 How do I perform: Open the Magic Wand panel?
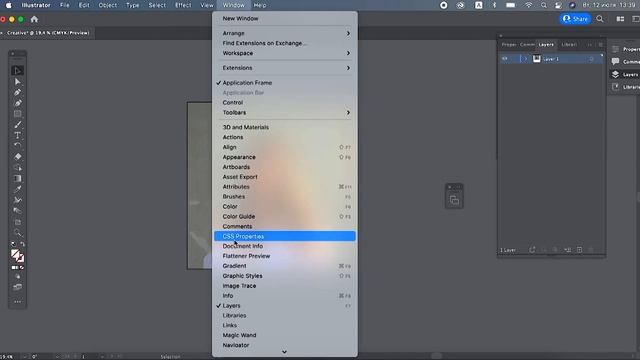tap(285, 335)
